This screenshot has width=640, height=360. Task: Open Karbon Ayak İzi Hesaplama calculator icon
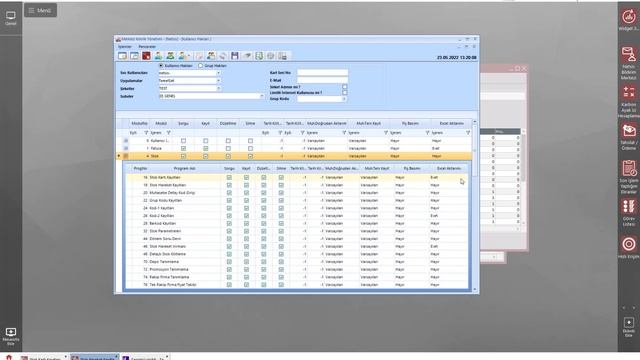629,92
